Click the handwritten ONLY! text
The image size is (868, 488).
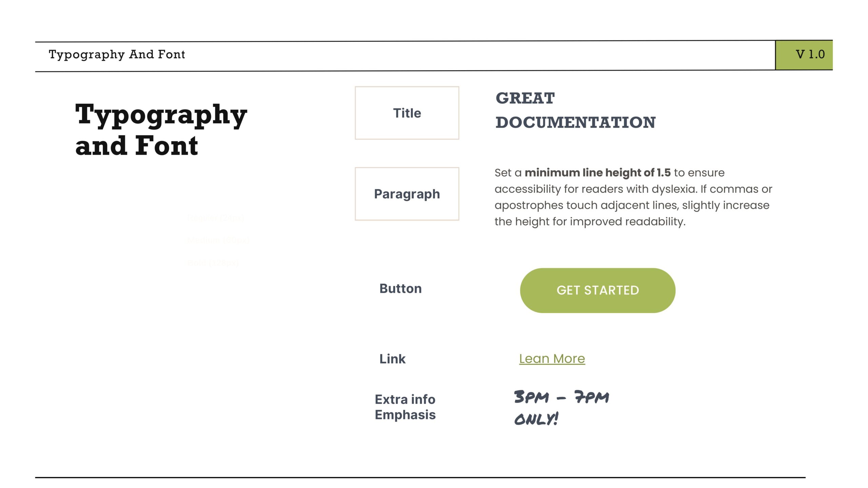[536, 419]
